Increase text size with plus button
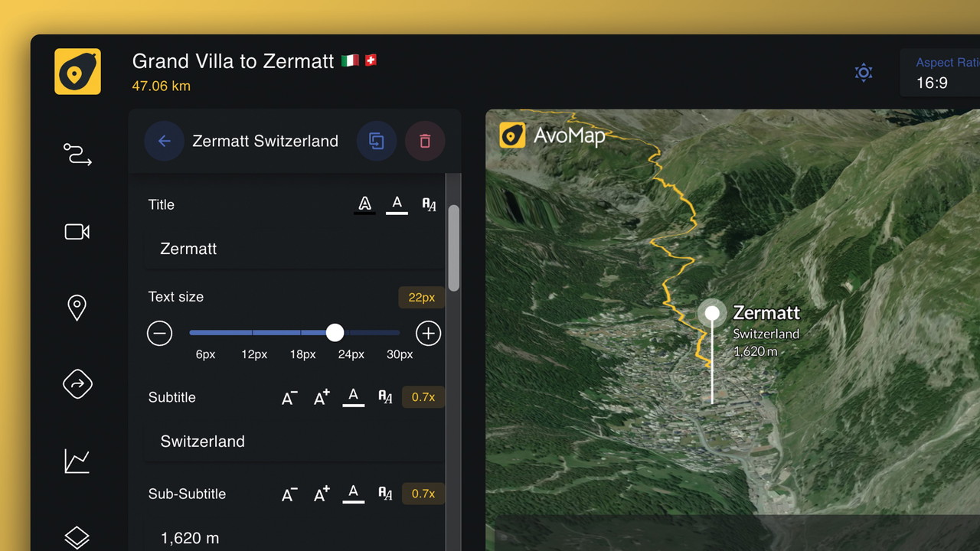The height and width of the screenshot is (551, 980). (428, 334)
